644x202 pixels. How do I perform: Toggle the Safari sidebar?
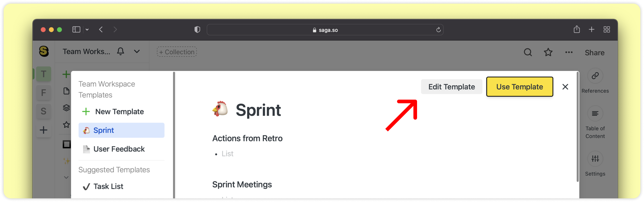[x=76, y=30]
